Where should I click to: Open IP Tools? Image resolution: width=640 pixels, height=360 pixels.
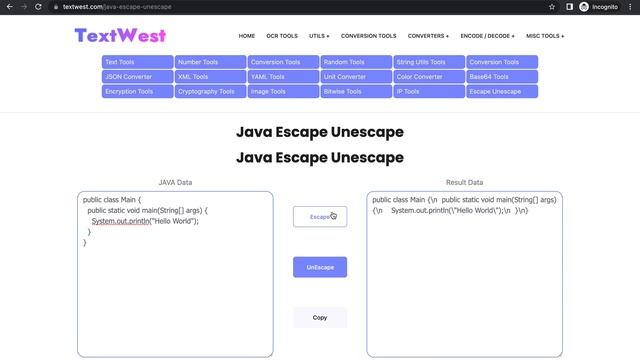pos(429,91)
